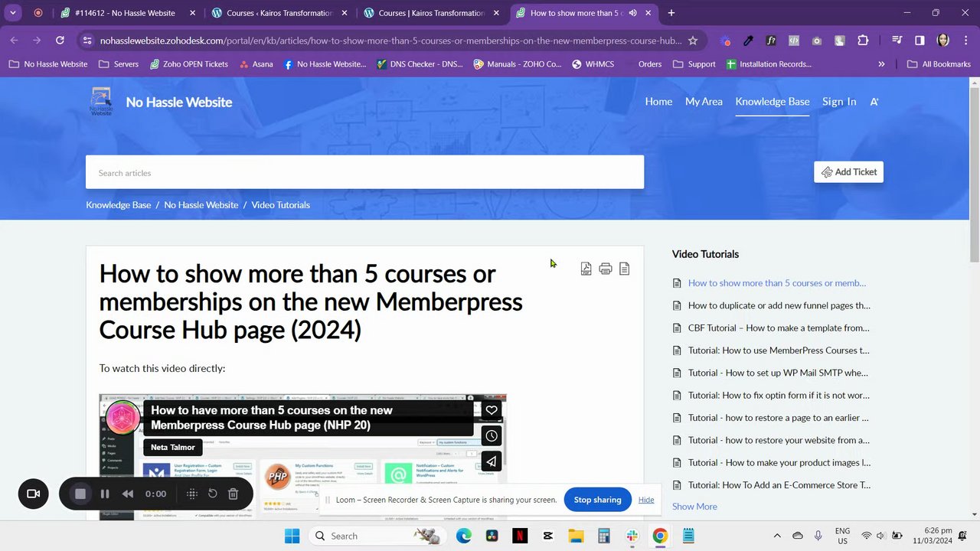Focus the Search articles field
This screenshot has width=980, height=551.
[x=364, y=172]
